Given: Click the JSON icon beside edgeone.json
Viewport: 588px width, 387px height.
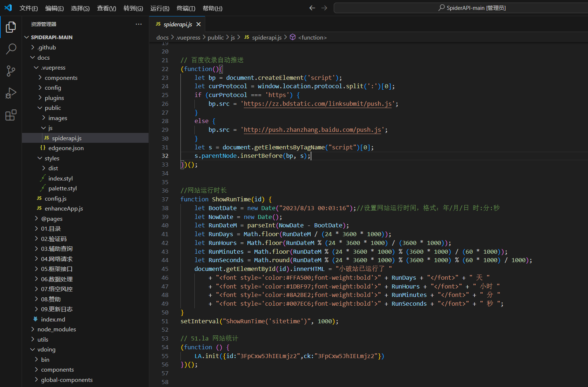Looking at the screenshot, I should click(43, 148).
